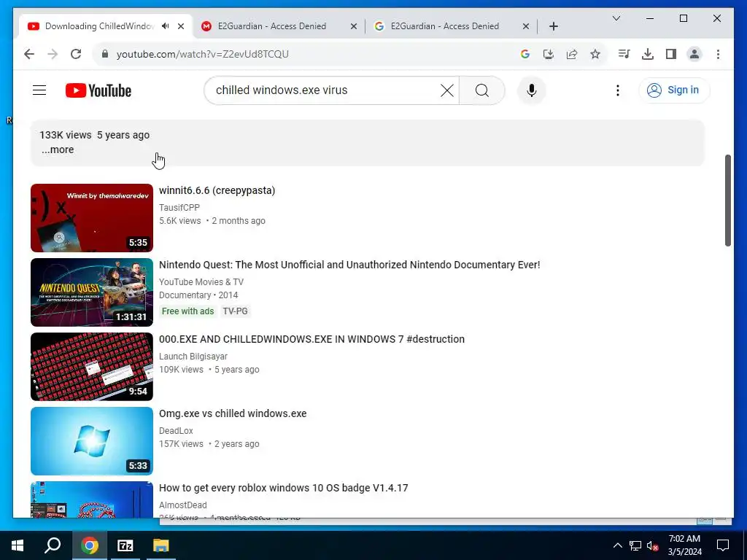Share this page via the share icon

click(x=572, y=54)
